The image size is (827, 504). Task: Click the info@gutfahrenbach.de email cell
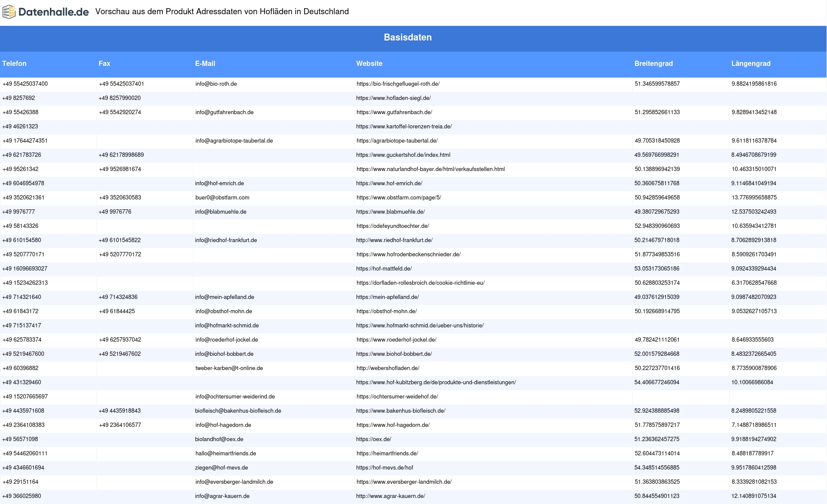[x=224, y=112]
